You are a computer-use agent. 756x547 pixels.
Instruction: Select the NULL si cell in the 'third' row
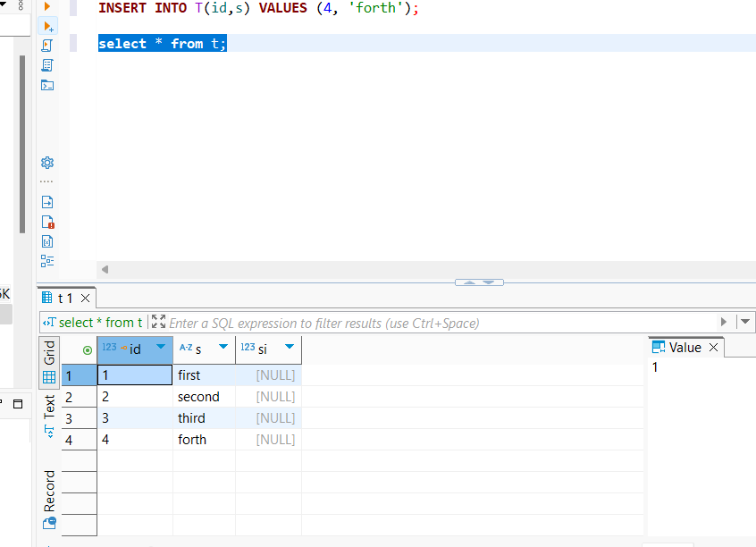[269, 418]
